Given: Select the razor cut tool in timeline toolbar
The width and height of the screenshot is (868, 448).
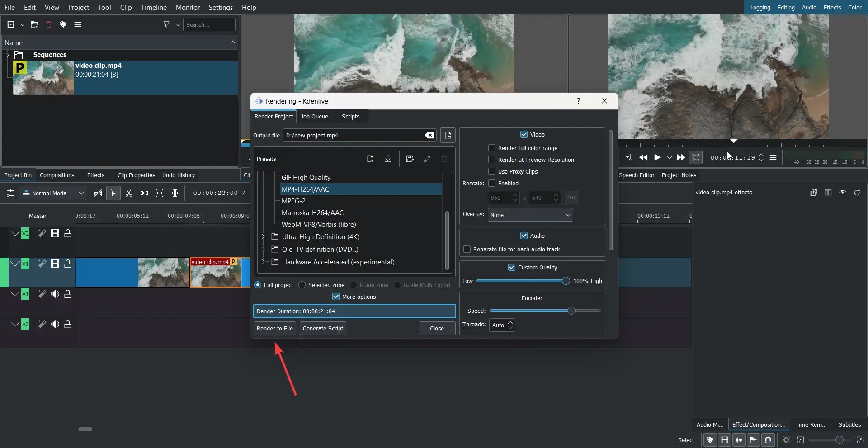Looking at the screenshot, I should (x=129, y=193).
